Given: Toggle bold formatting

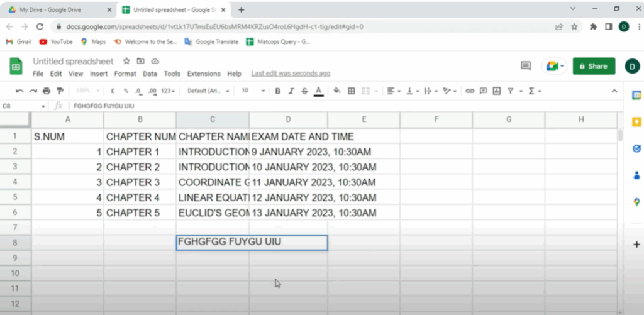Looking at the screenshot, I should 278,91.
